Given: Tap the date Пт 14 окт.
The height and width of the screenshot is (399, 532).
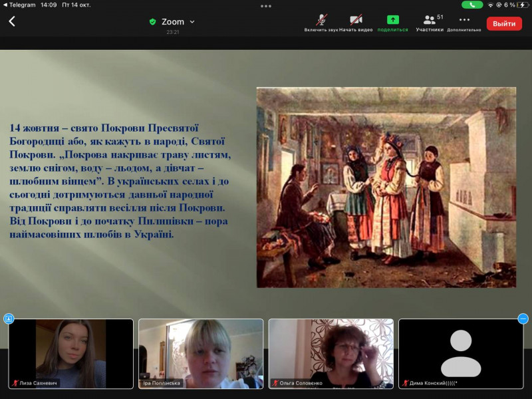Looking at the screenshot, I should click(76, 5).
